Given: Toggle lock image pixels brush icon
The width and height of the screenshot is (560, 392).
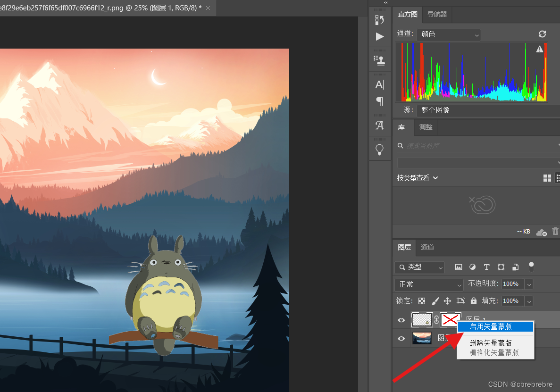Looking at the screenshot, I should coord(435,301).
